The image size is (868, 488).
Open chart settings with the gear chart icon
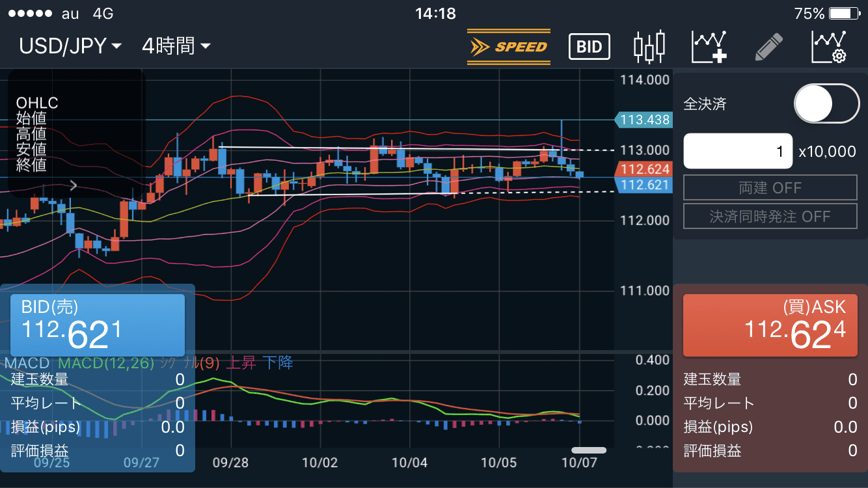coord(829,47)
